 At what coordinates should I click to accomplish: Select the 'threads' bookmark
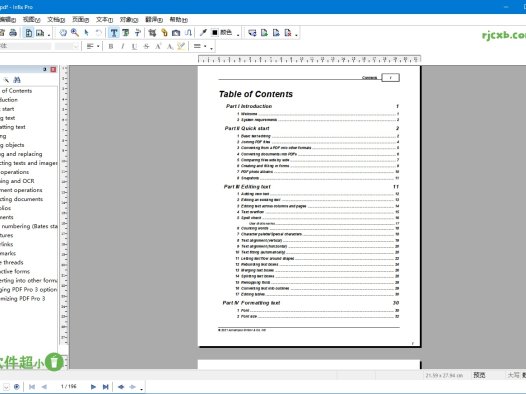pyautogui.click(x=13, y=263)
